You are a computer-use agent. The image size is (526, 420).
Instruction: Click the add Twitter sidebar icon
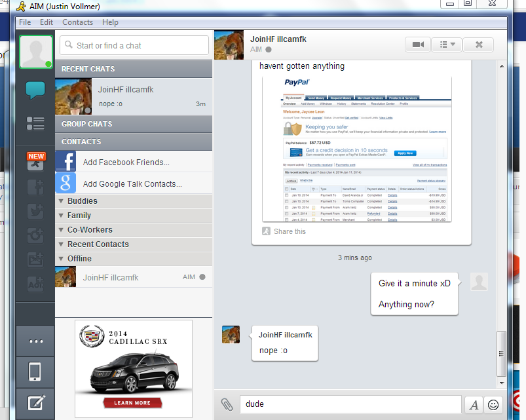[x=35, y=212]
